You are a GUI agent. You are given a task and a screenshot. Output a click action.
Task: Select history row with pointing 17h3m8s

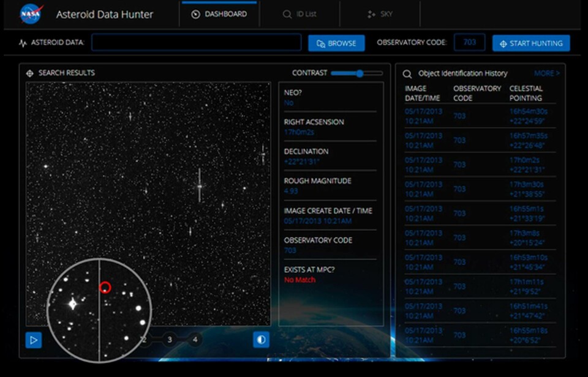coord(480,238)
